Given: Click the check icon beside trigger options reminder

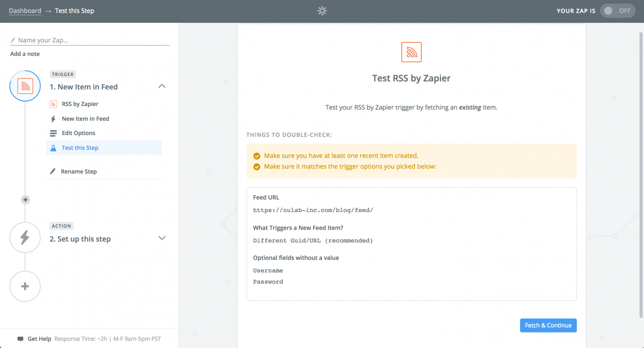Looking at the screenshot, I should coord(257,166).
